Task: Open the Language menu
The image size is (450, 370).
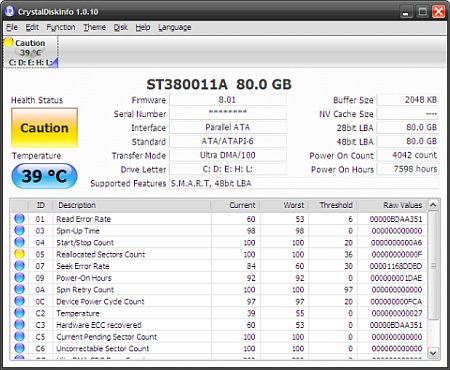Action: point(175,27)
